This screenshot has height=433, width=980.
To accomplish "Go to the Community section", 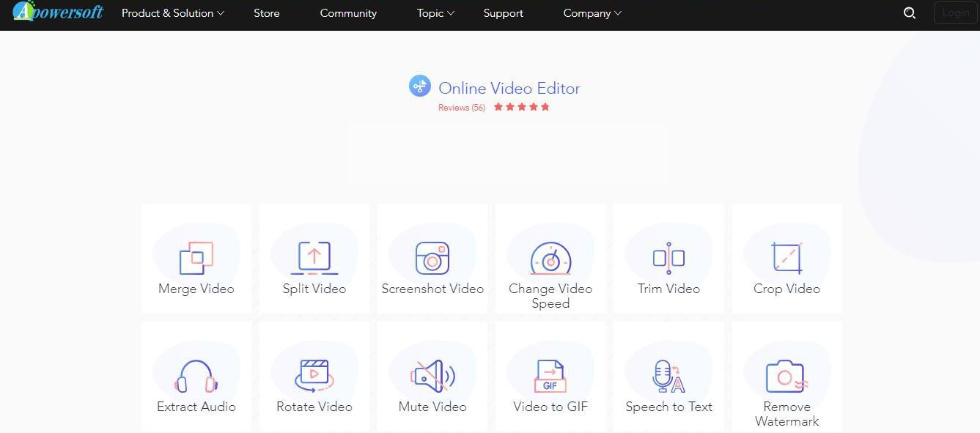I will (x=348, y=12).
